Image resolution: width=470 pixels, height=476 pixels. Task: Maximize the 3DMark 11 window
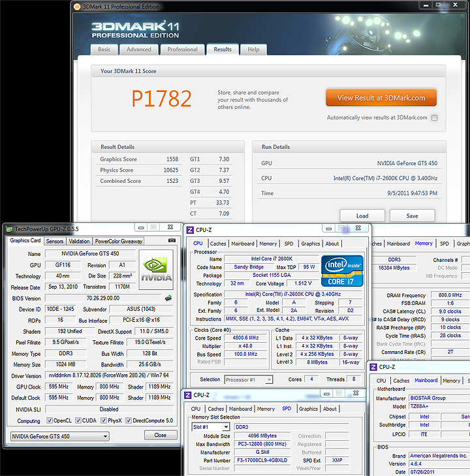pos(439,5)
